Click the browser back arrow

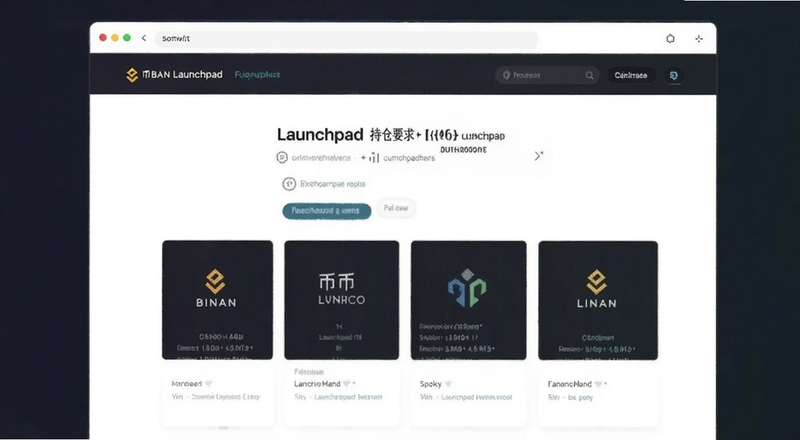[x=144, y=38]
